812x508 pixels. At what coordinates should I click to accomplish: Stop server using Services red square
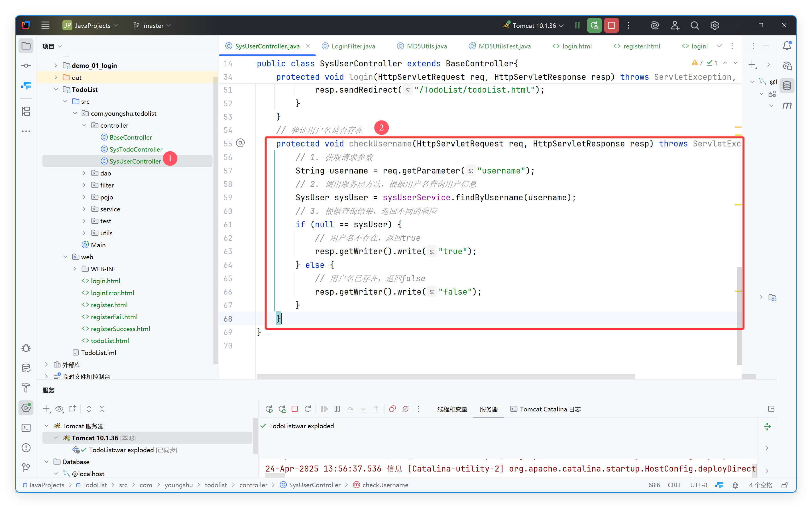point(295,409)
